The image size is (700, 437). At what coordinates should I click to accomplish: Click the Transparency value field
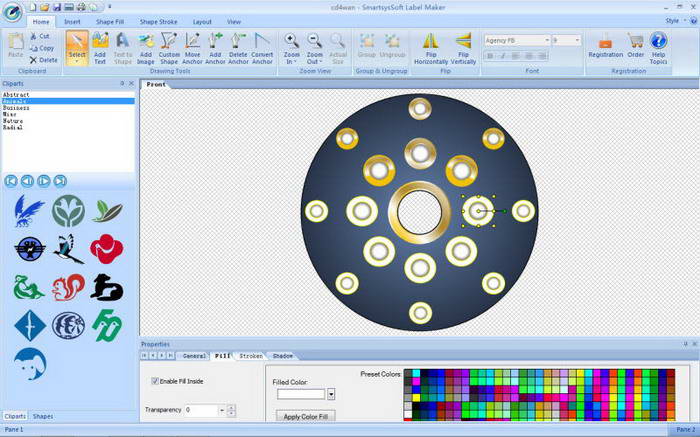coord(201,410)
